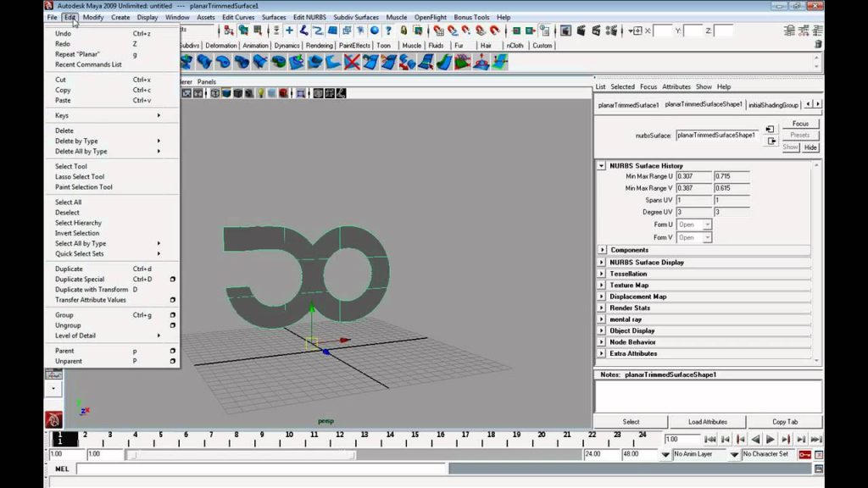Click the Hide button
Screen dimensions: 868x488
tap(810, 147)
